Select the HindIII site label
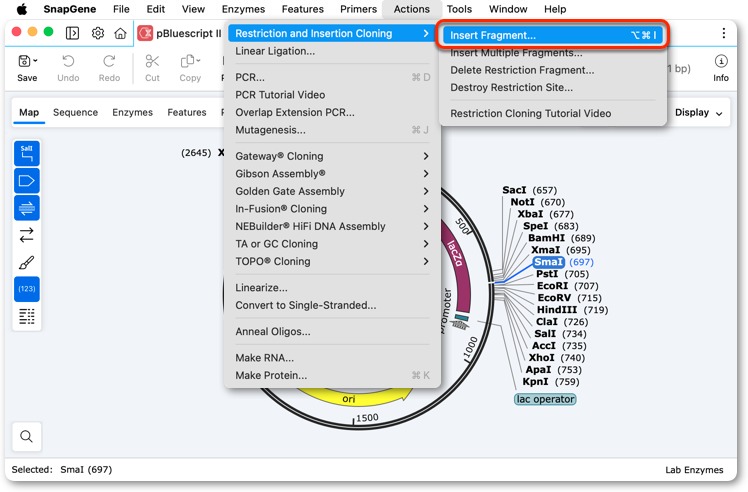This screenshot has height=492, width=748. click(557, 310)
